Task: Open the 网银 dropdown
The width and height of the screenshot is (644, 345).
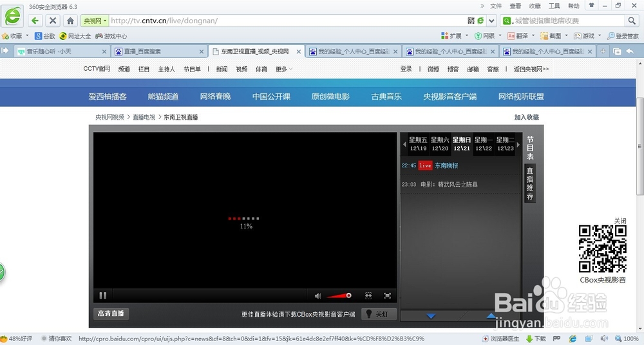Action: tap(488, 36)
